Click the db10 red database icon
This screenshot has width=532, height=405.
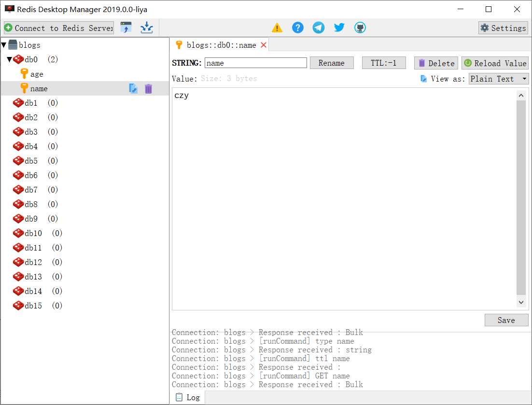click(18, 233)
